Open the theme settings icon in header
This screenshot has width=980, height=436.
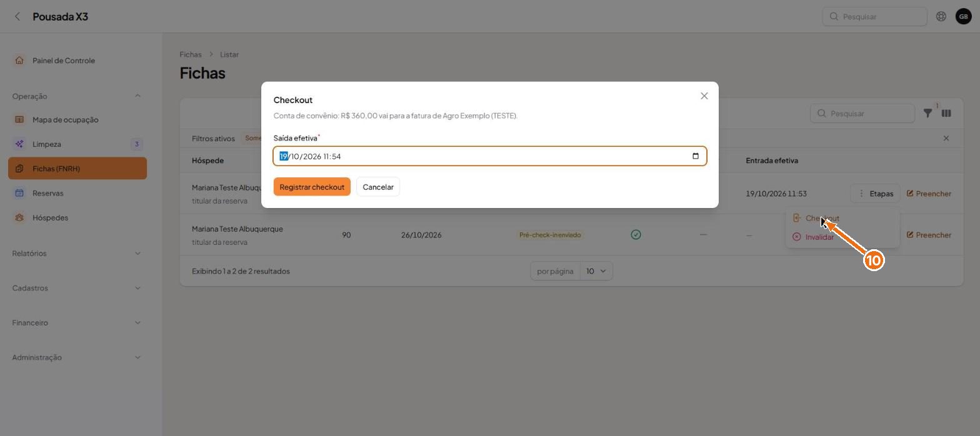pos(941,17)
